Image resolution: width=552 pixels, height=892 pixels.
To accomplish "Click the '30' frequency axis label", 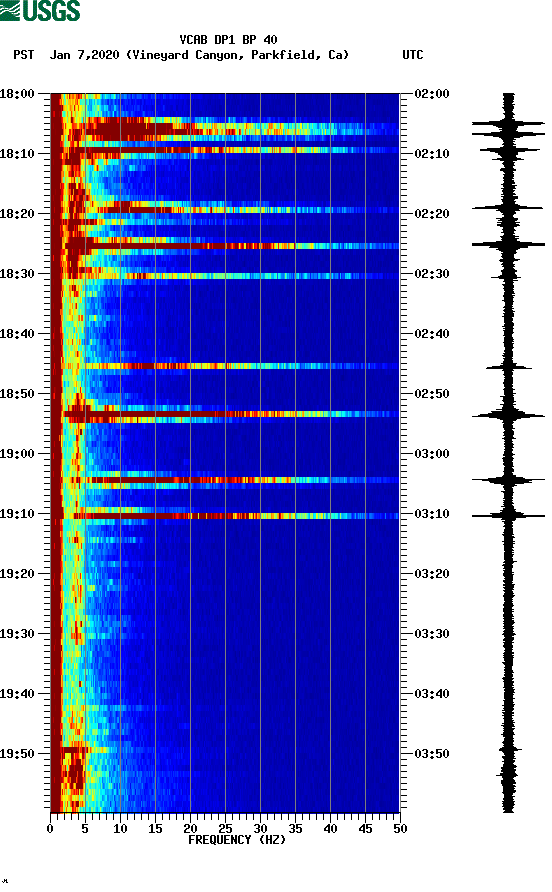I will coord(260,829).
